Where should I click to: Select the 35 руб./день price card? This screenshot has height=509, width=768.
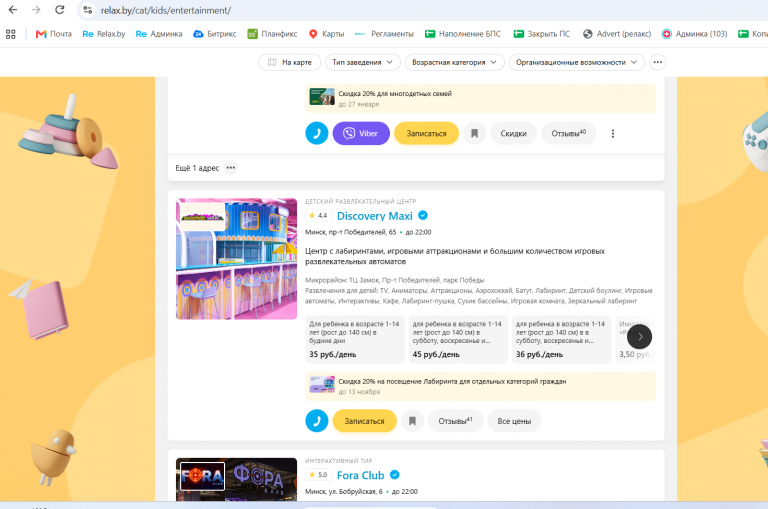pyautogui.click(x=355, y=339)
